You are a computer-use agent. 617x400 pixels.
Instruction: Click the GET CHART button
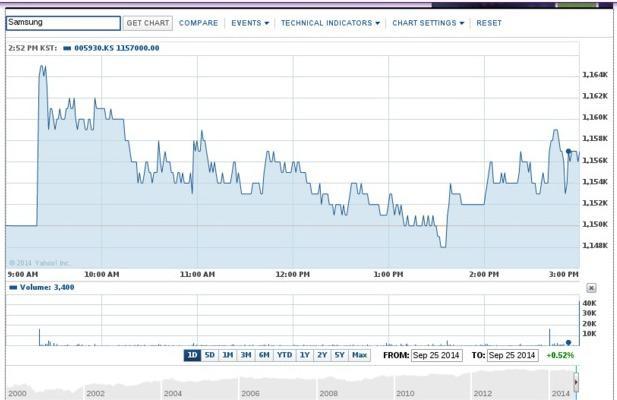tap(148, 23)
